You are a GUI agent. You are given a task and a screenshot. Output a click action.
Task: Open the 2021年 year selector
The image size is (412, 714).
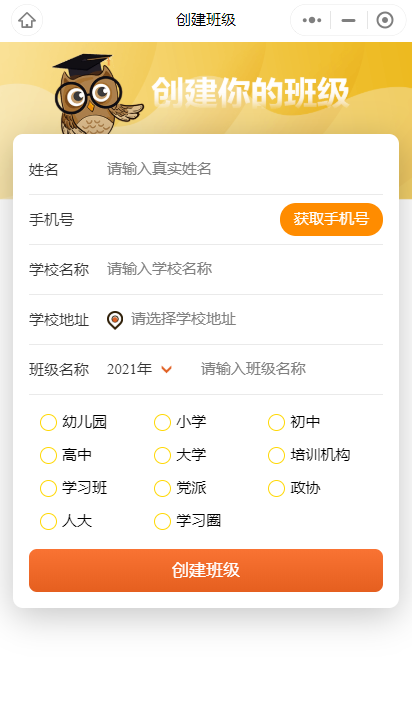139,369
